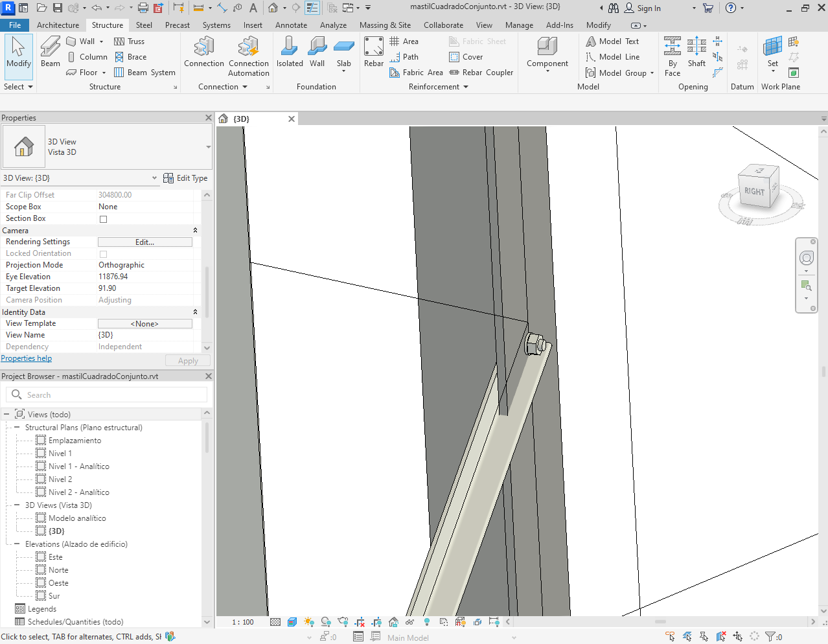Select the Model Line tool
The width and height of the screenshot is (828, 644).
(x=612, y=57)
